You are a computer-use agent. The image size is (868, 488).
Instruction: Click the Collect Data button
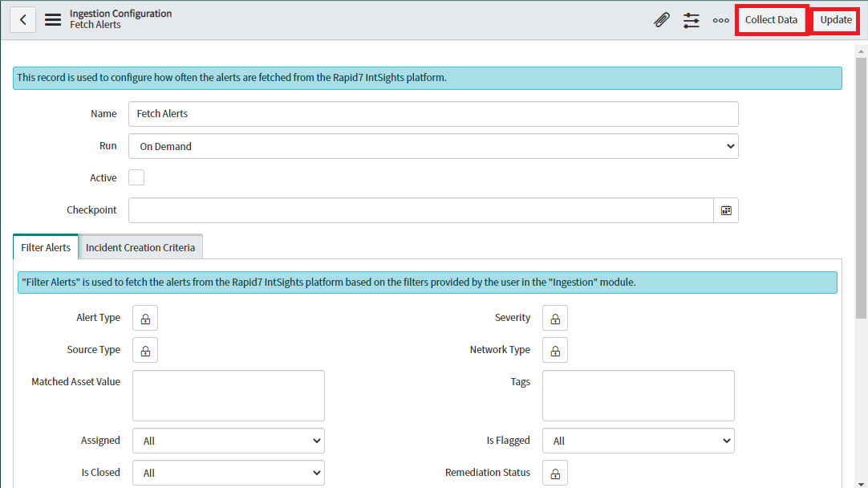(x=771, y=20)
